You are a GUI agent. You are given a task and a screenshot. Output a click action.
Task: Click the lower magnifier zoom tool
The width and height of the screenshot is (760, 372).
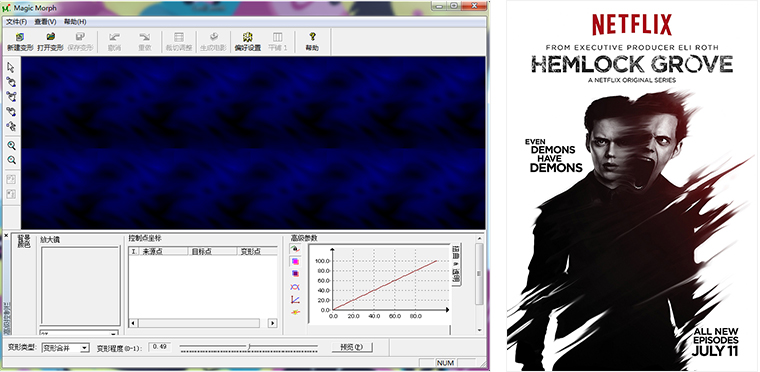[x=12, y=160]
